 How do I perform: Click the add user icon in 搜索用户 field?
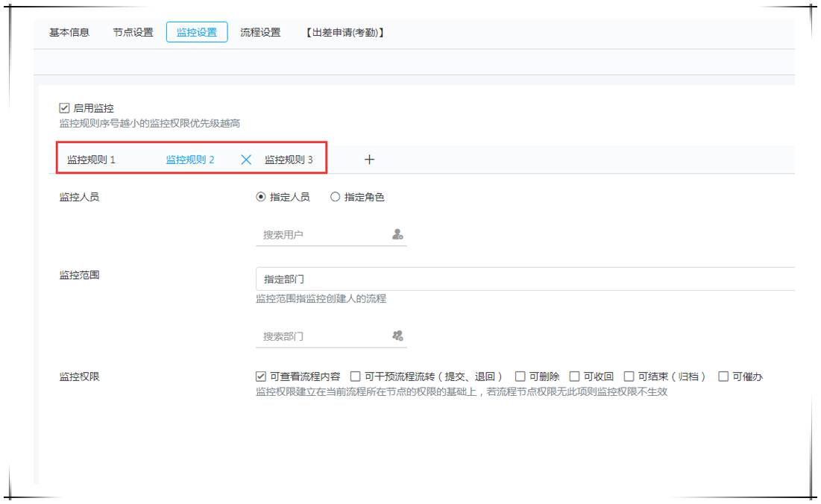[x=397, y=234]
